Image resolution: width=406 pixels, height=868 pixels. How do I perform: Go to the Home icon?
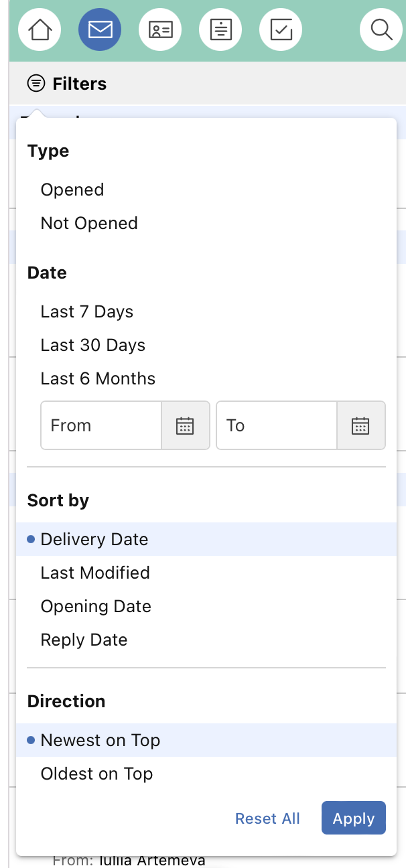click(x=40, y=29)
